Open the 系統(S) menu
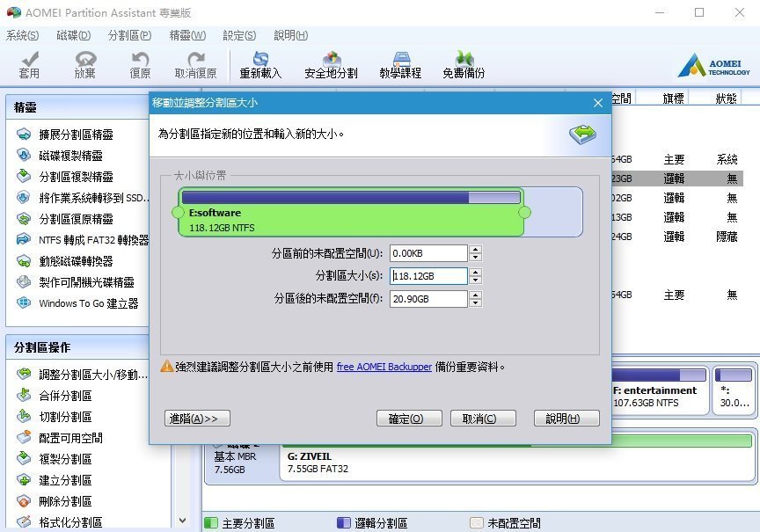The width and height of the screenshot is (760, 532). tap(22, 35)
